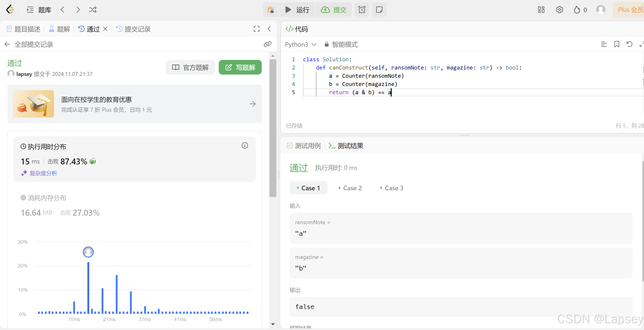Copy submission link chain icon

267,44
